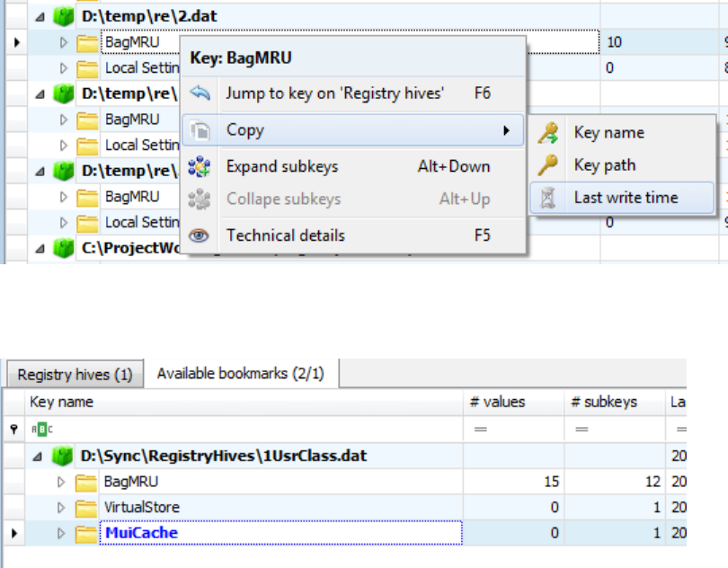Click the value 15 in BagMRU row

552,482
